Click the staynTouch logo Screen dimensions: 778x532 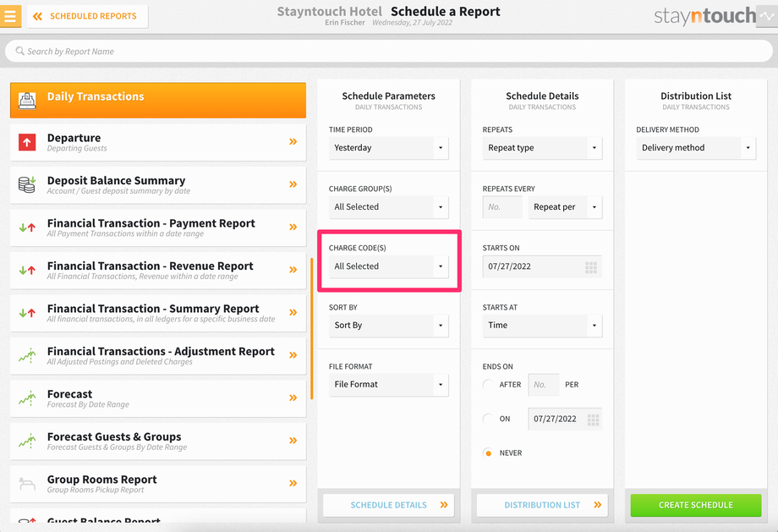coord(704,16)
